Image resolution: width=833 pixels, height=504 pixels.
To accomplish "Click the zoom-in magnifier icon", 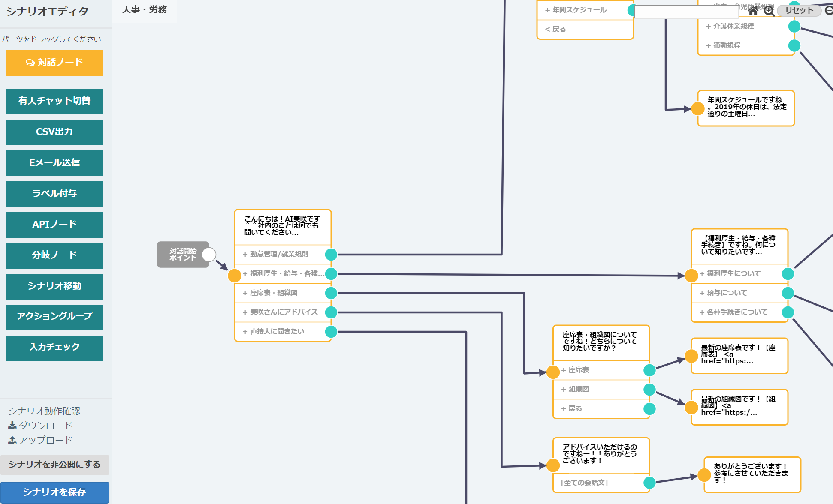I will point(769,11).
